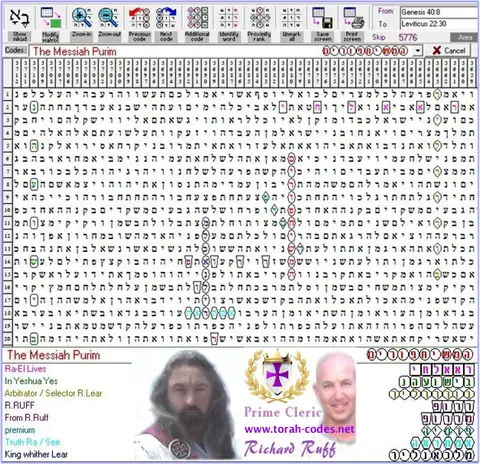Go to the Previous code
This screenshot has width=480, height=464.
point(139,24)
